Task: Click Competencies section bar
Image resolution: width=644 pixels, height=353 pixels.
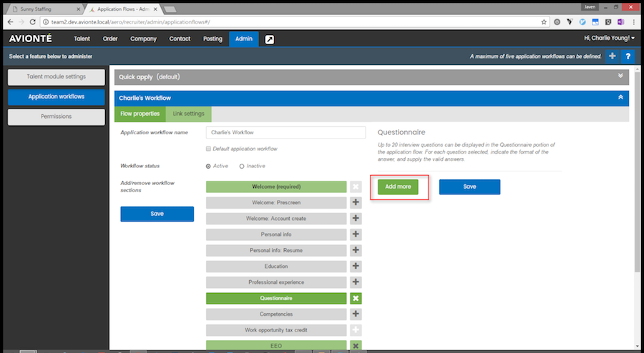Action: [x=276, y=314]
